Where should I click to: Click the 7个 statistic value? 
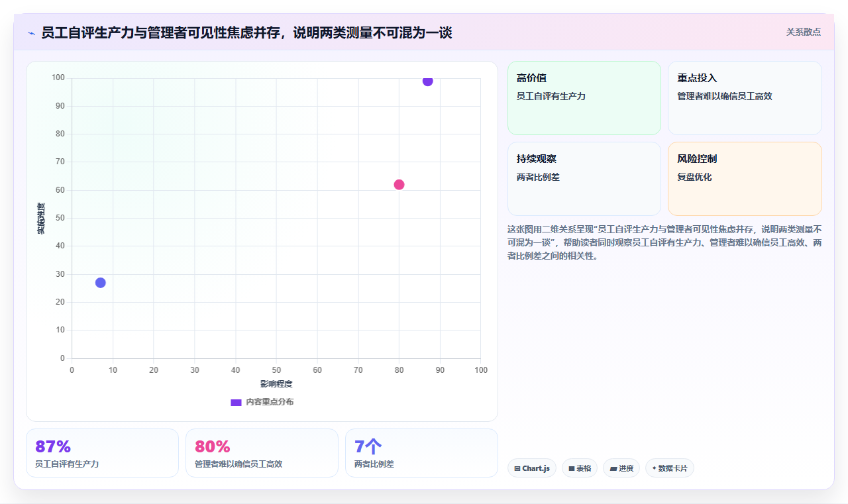click(368, 447)
